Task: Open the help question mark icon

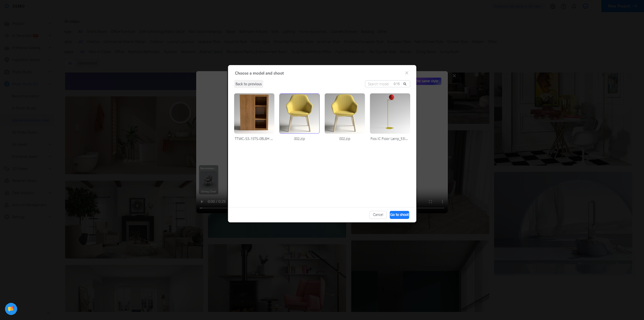Action: click(563, 6)
